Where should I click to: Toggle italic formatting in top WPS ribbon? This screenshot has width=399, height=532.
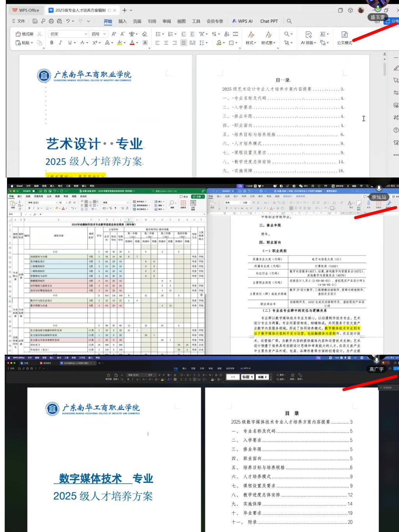(x=60, y=43)
